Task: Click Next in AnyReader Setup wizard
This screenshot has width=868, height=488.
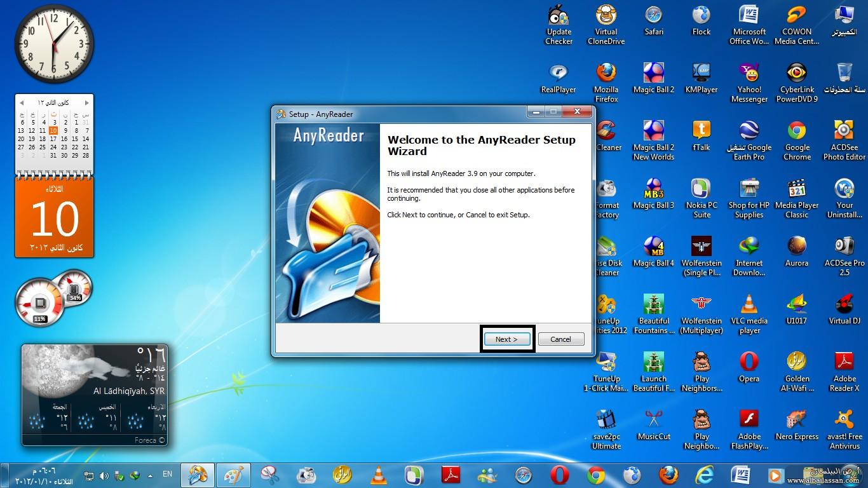Action: (x=506, y=339)
